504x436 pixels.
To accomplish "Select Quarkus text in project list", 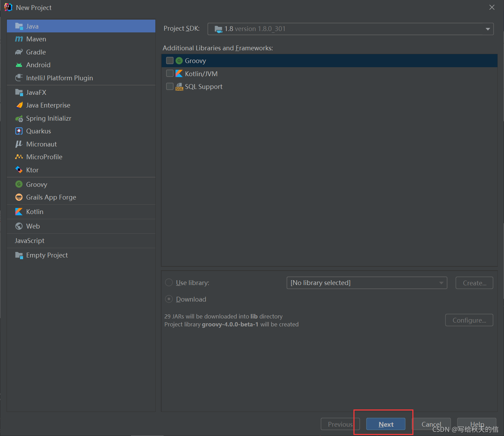I will (39, 131).
